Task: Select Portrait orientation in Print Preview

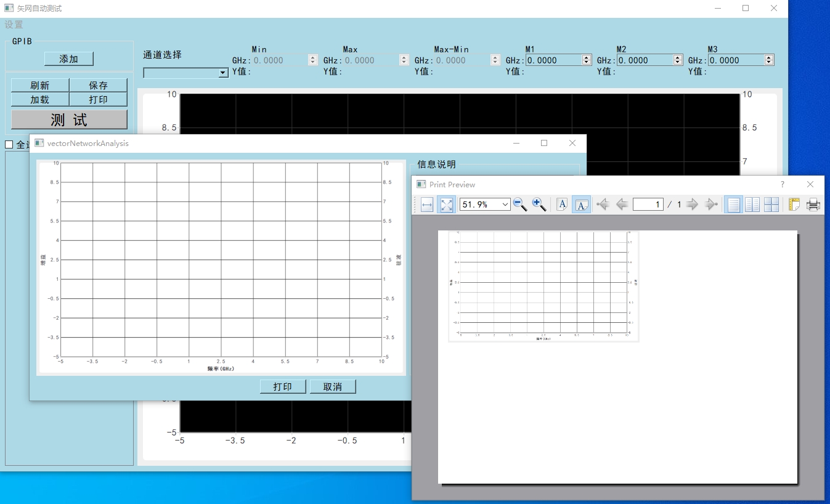Action: [562, 205]
